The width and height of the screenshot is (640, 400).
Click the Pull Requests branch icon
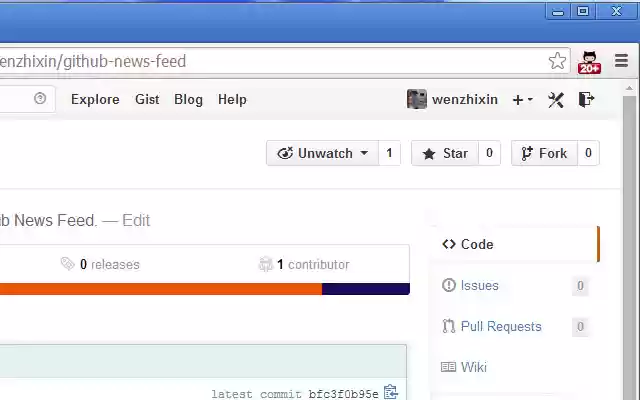pyautogui.click(x=449, y=326)
